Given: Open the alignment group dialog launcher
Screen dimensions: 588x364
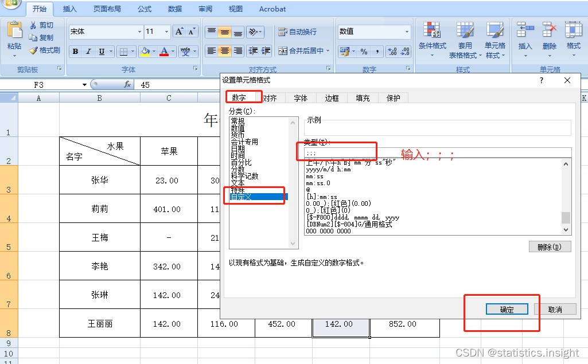Looking at the screenshot, I should [329, 68].
